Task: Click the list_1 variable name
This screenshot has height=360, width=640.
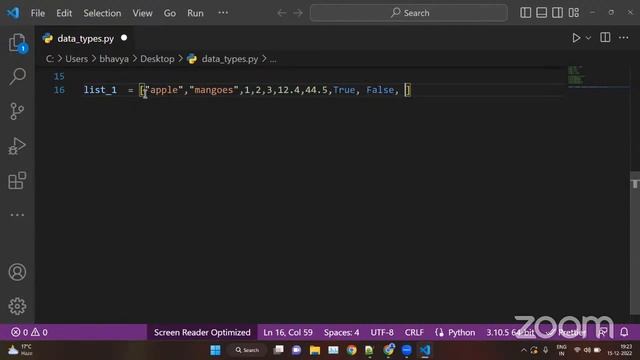Action: click(100, 90)
